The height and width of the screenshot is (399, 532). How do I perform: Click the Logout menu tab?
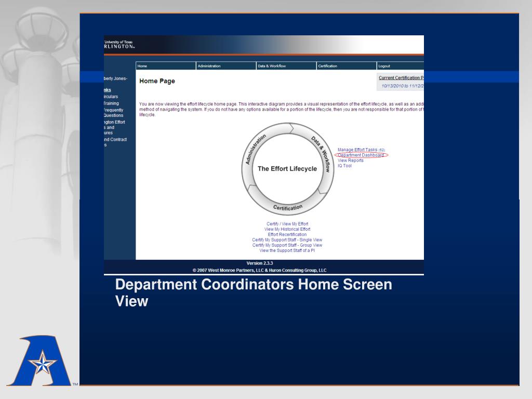point(401,66)
